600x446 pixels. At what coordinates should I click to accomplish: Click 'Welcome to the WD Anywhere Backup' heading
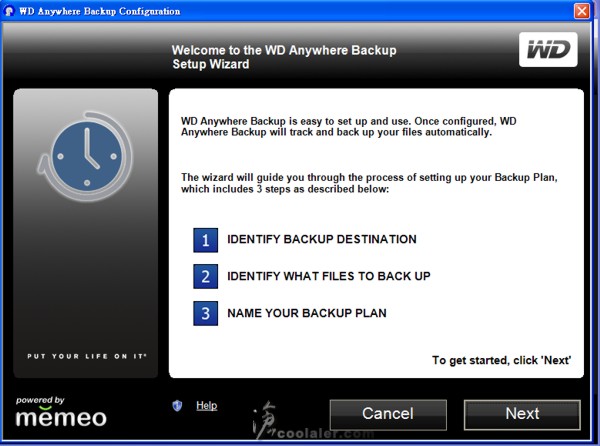(x=284, y=57)
